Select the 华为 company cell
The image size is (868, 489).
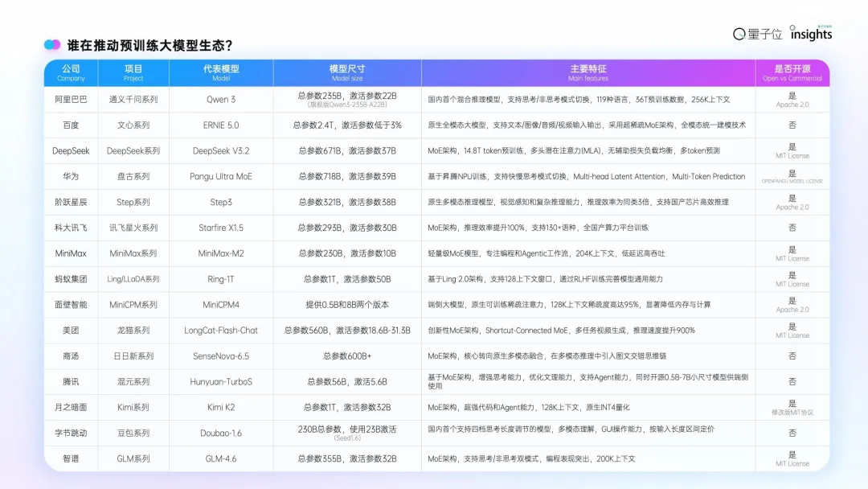(x=71, y=176)
